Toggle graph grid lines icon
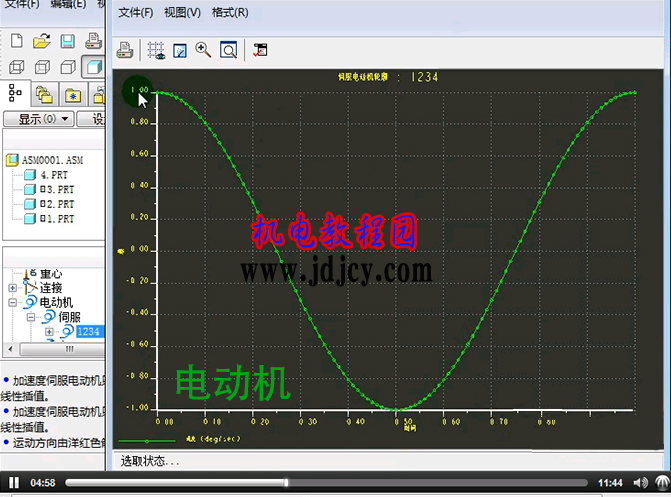The height and width of the screenshot is (497, 671). tap(156, 51)
